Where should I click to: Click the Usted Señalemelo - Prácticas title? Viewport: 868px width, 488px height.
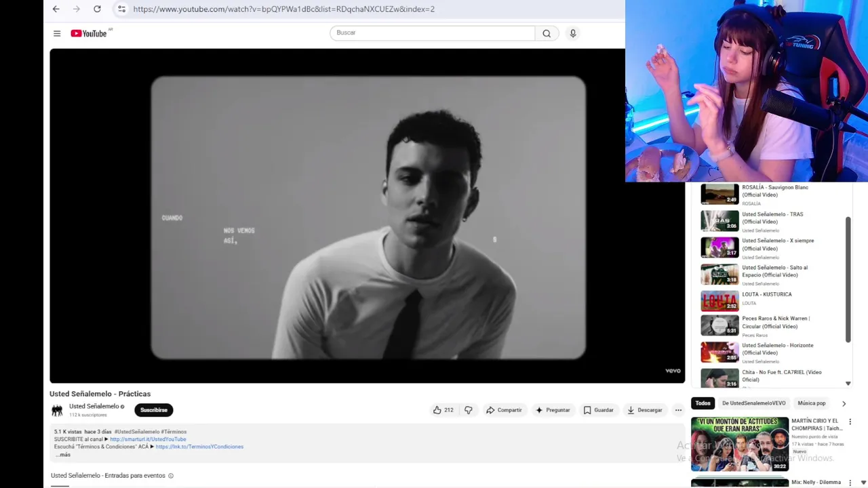pos(100,394)
